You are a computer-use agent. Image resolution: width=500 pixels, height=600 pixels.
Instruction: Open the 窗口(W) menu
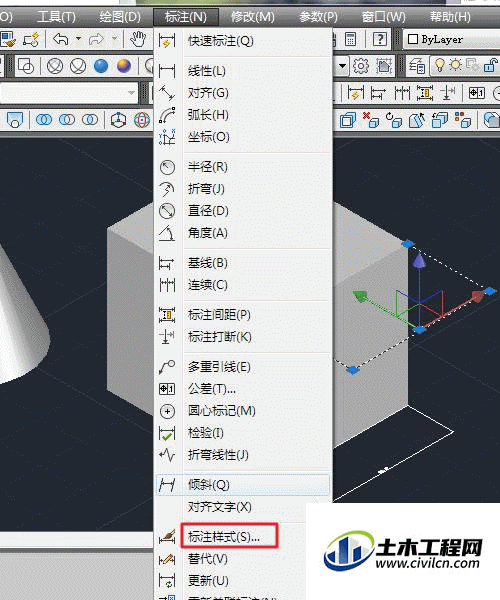[x=383, y=17]
